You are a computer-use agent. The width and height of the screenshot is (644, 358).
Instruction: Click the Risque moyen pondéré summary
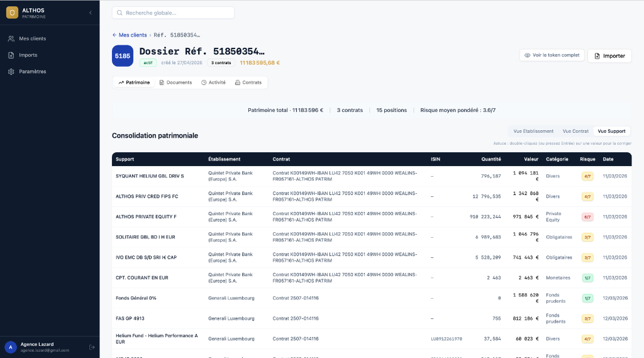pos(458,110)
